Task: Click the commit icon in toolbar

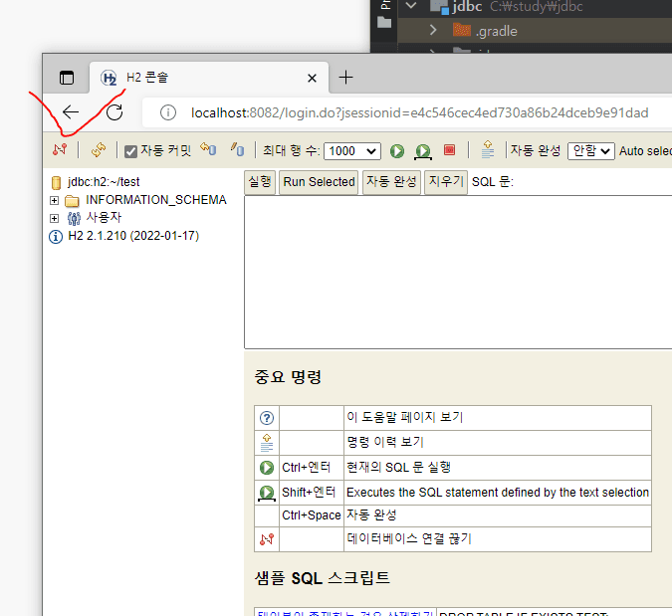Action: 237,150
